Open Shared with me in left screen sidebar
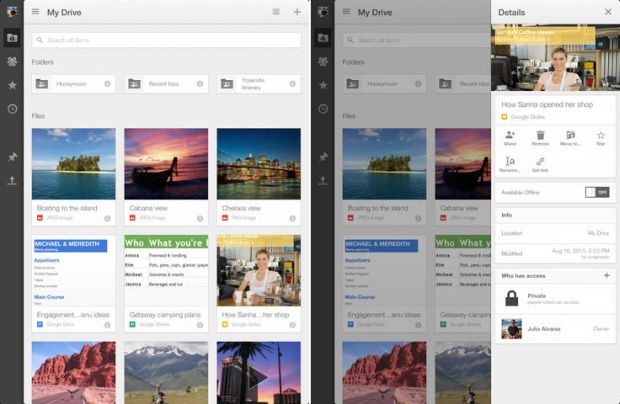Image resolution: width=620 pixels, height=404 pixels. (12, 61)
